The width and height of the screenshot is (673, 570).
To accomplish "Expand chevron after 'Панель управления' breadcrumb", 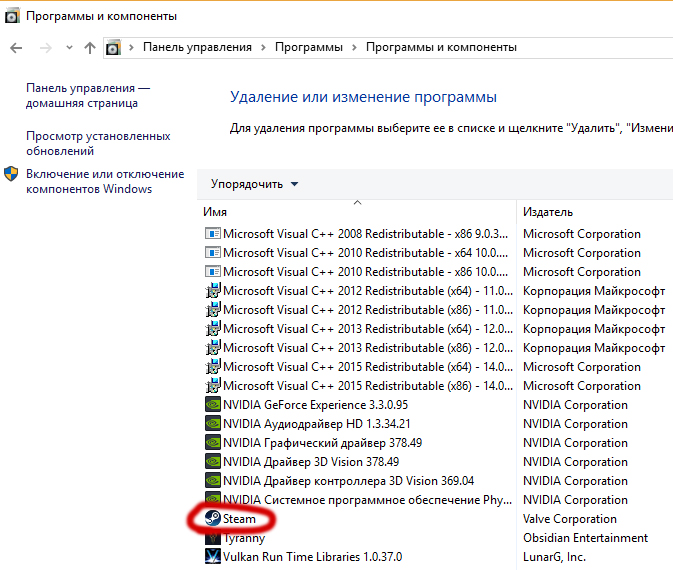I will (x=263, y=47).
